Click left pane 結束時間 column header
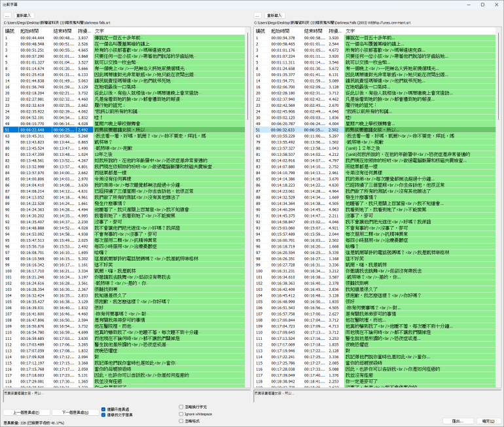 [64, 31]
